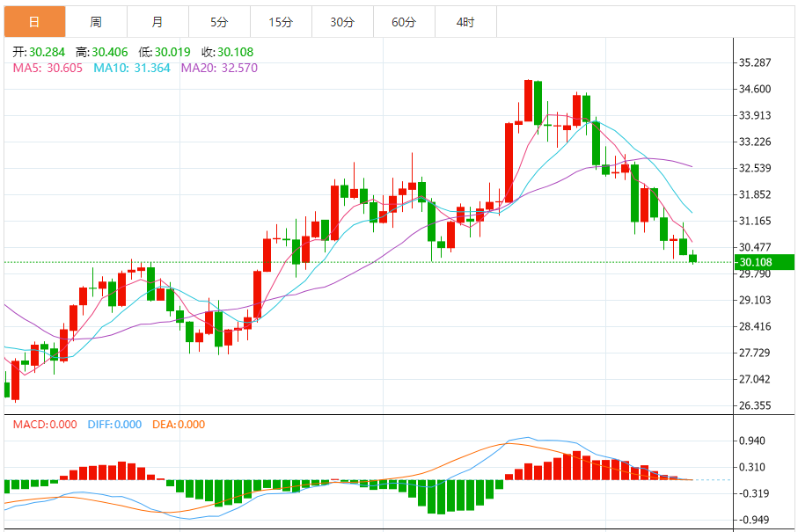Viewport: 798px width, 532px height.
Task: Click the 33.913 price axis label
Action: (755, 115)
